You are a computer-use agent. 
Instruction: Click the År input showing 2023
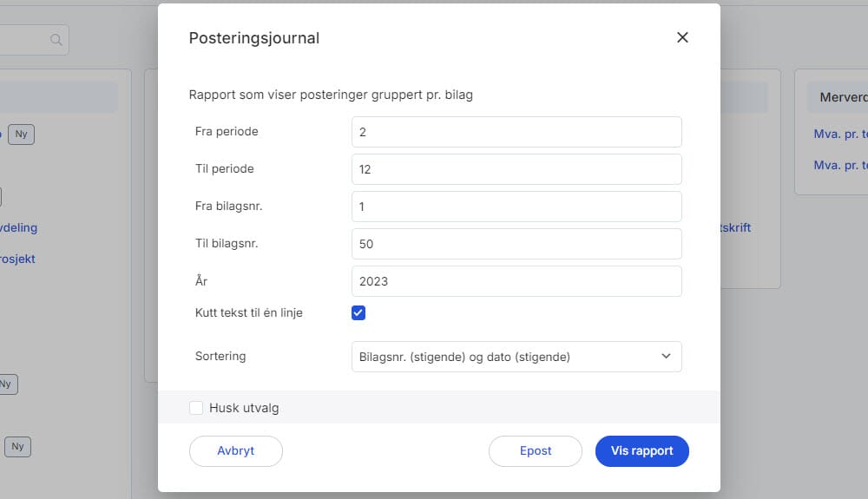click(516, 281)
